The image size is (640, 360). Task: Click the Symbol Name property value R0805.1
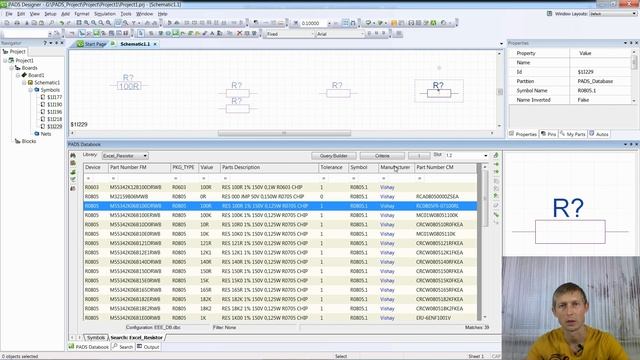coord(587,91)
